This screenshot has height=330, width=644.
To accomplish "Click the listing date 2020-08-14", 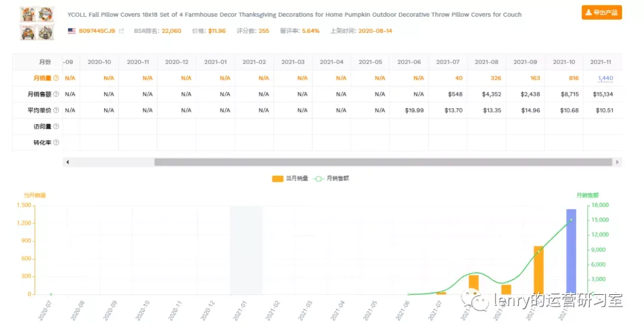I will (375, 31).
